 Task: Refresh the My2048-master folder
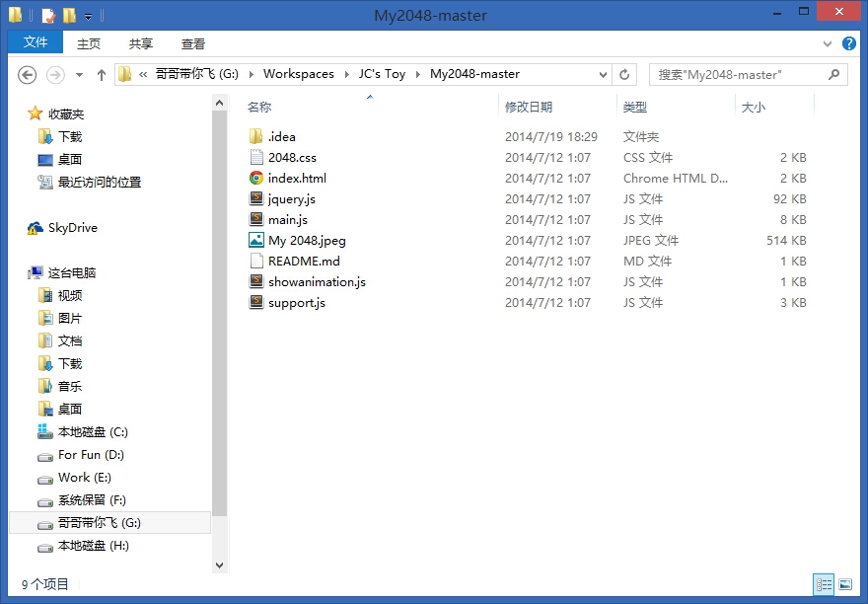[624, 74]
